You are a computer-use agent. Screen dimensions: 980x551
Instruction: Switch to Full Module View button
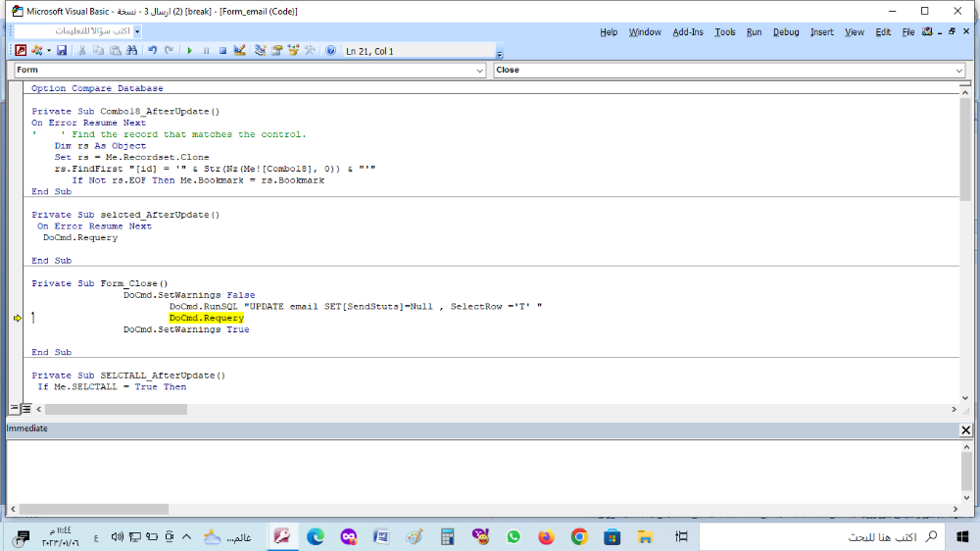click(x=26, y=409)
